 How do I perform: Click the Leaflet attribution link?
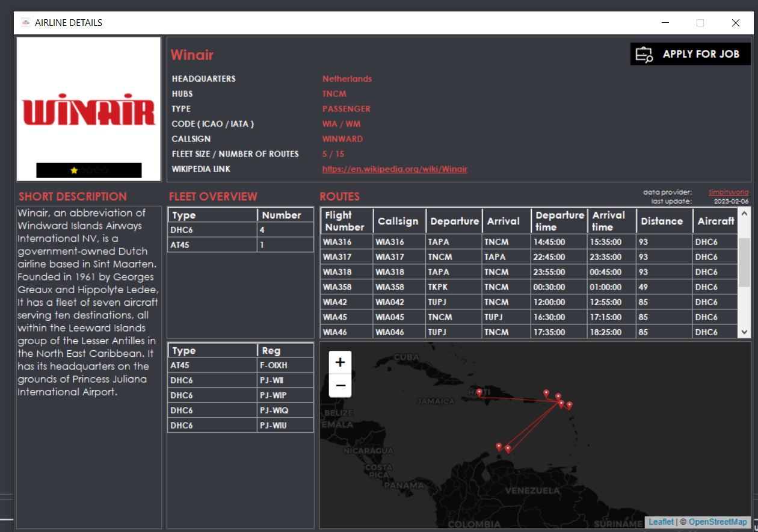tap(661, 522)
